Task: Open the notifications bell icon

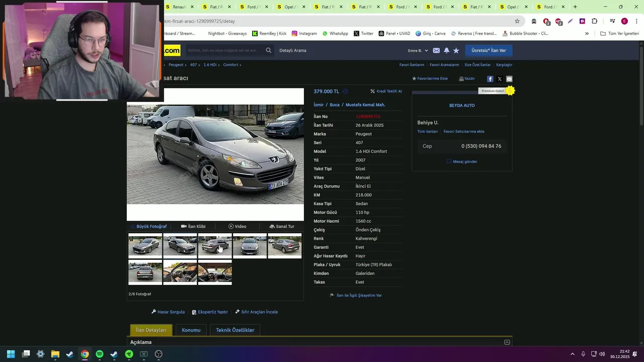Action: (446, 50)
